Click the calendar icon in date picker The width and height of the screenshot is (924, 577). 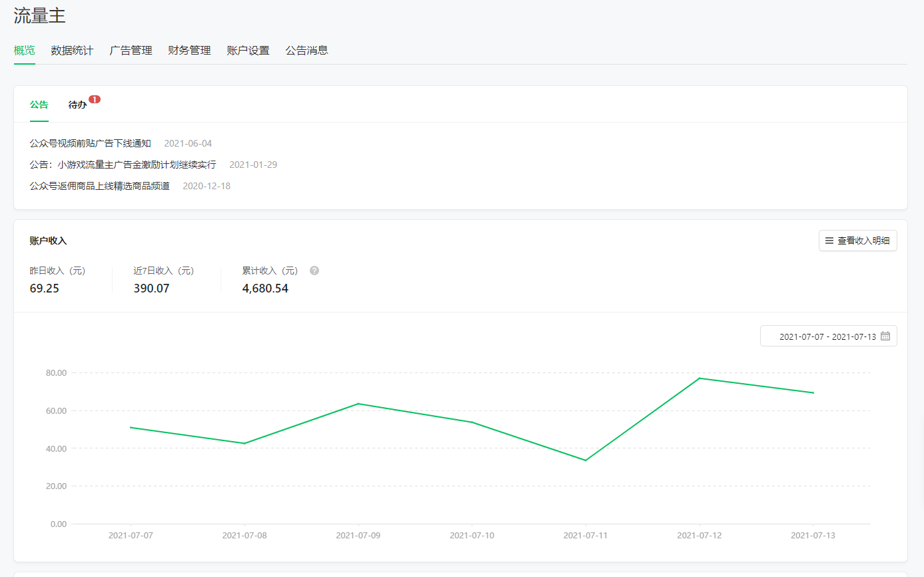point(885,336)
